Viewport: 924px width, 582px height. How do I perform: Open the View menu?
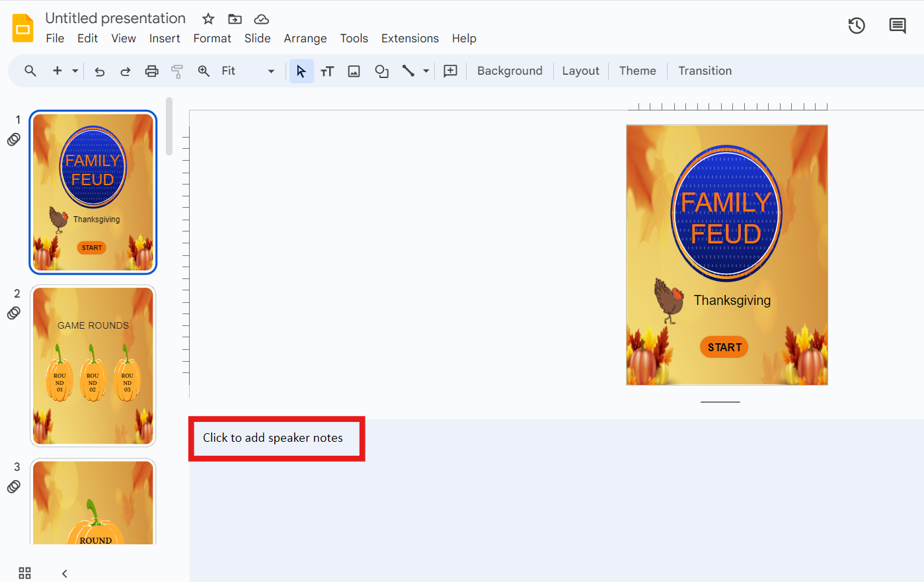click(124, 38)
